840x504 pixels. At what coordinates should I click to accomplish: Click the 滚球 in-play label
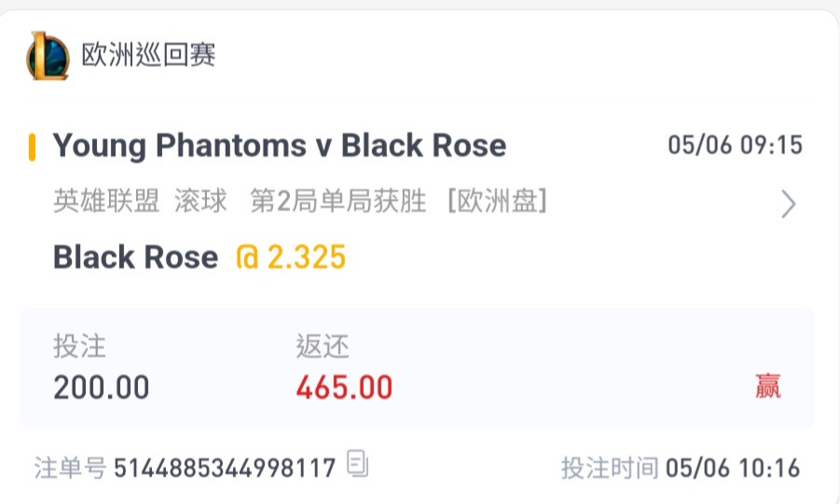point(200,201)
